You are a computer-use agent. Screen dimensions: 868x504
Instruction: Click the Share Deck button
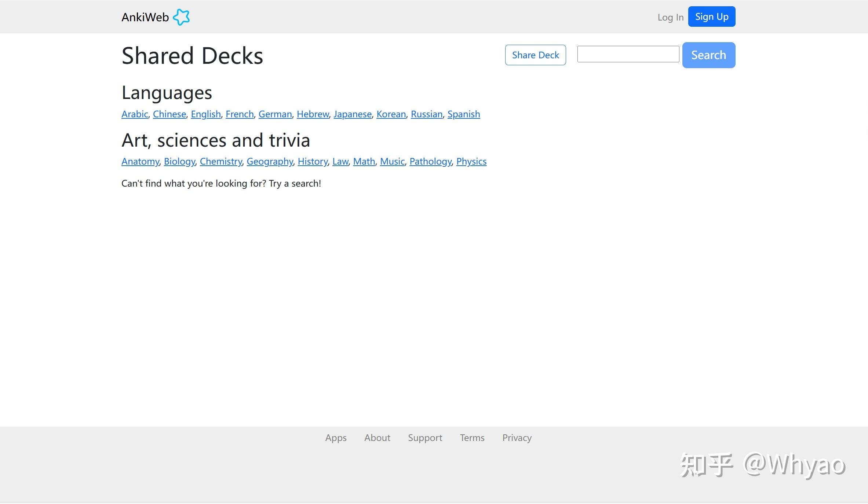click(535, 55)
